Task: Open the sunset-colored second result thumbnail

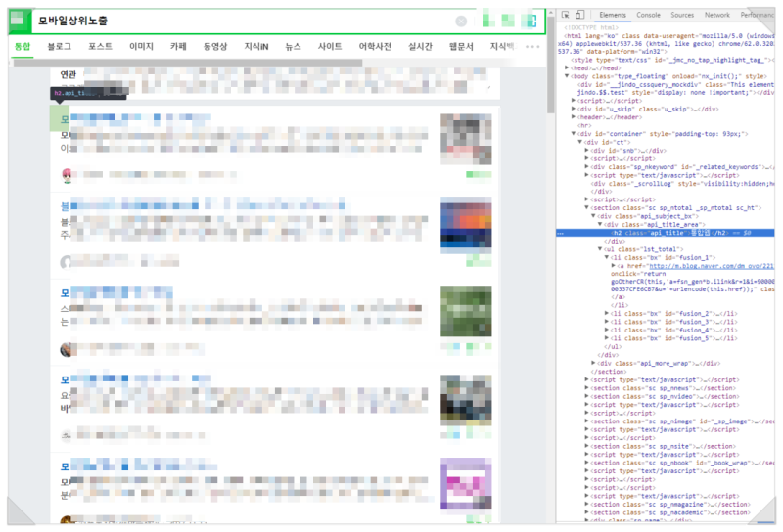Action: click(466, 223)
